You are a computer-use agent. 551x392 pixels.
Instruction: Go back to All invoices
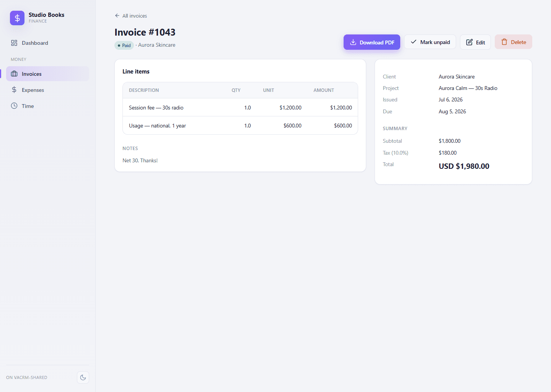[131, 16]
